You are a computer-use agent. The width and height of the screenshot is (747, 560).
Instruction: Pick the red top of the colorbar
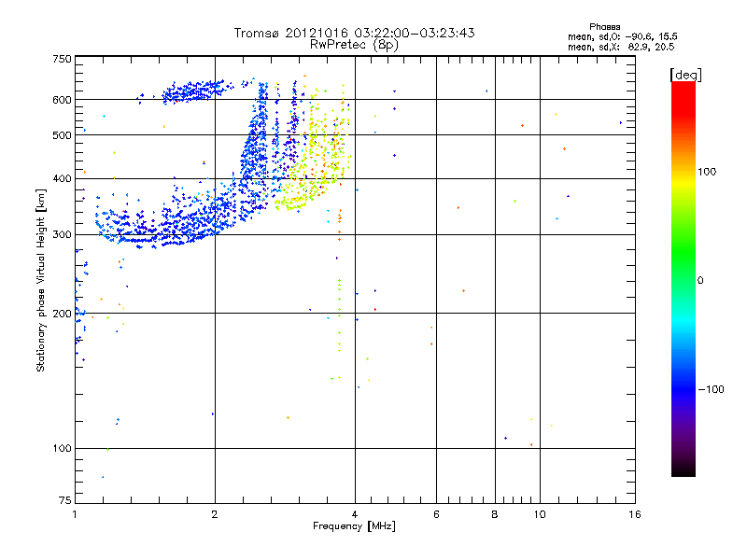coord(683,89)
